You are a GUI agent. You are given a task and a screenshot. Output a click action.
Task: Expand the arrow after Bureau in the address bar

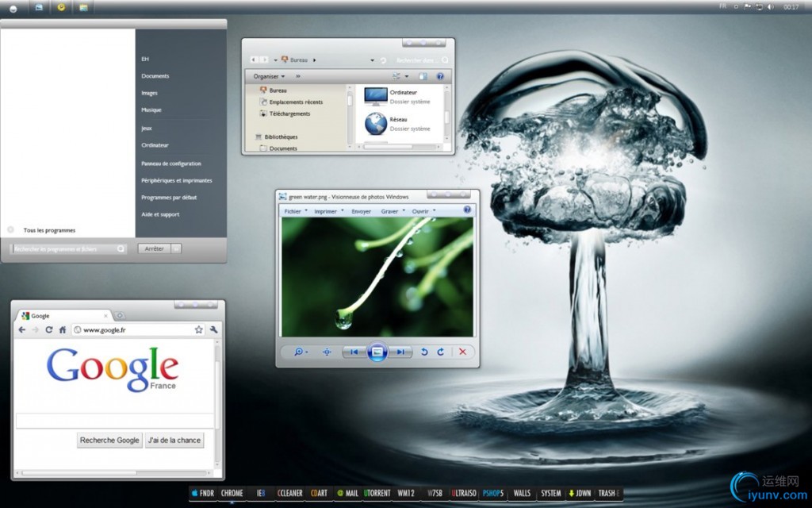point(314,60)
